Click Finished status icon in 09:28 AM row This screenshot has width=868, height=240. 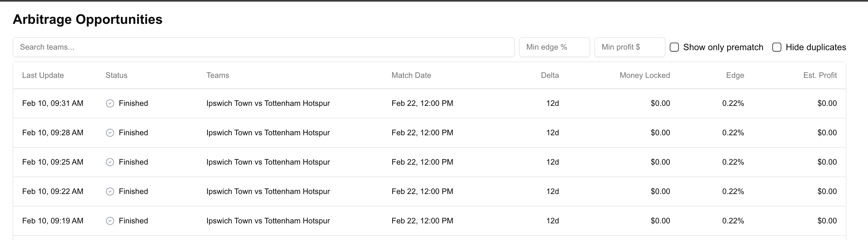pos(110,133)
